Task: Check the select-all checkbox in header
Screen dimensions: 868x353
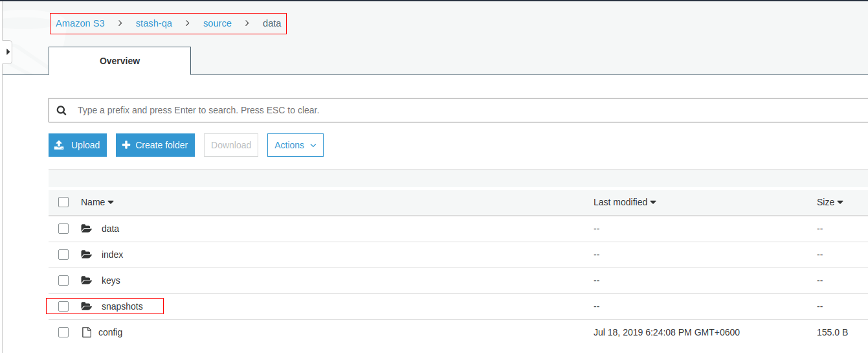Action: [x=63, y=202]
